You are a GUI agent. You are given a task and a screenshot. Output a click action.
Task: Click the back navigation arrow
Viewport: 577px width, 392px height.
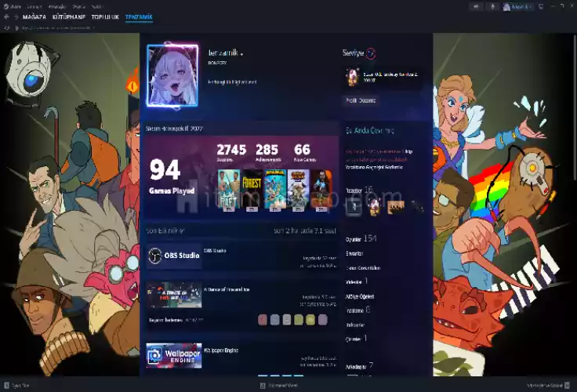(x=6, y=16)
